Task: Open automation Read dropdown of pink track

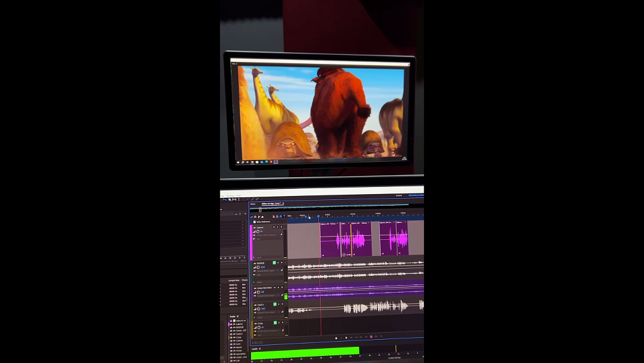Action: (269, 257)
